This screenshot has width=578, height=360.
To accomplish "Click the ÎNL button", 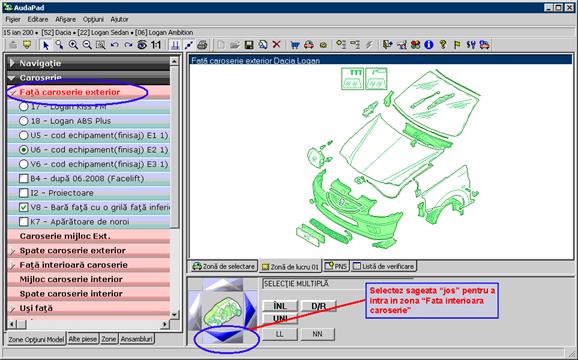I will tap(280, 306).
